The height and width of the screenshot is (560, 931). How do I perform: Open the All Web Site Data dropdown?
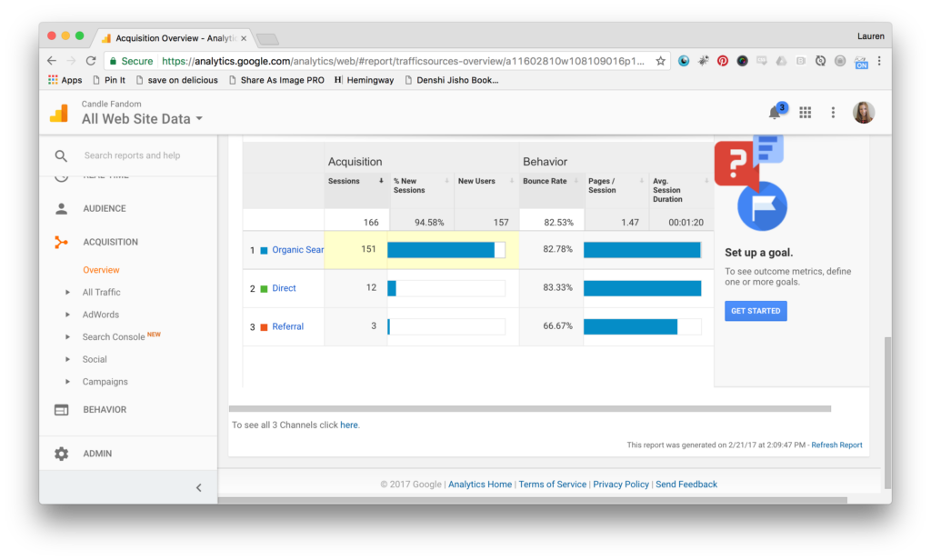[143, 119]
